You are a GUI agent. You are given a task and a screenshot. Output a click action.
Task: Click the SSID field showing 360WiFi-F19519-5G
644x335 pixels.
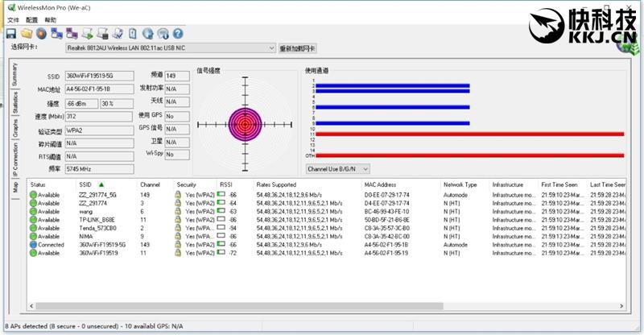(x=99, y=76)
